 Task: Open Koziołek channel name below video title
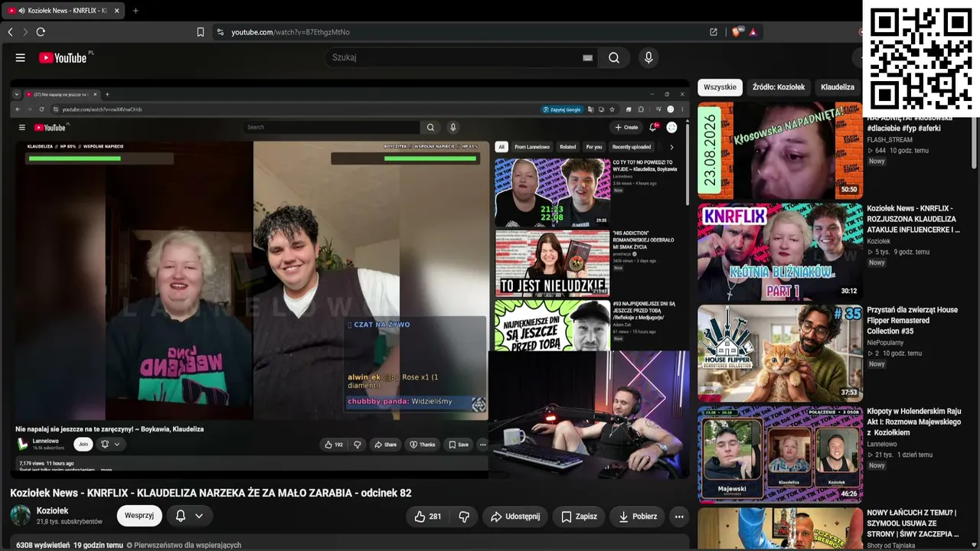click(53, 510)
